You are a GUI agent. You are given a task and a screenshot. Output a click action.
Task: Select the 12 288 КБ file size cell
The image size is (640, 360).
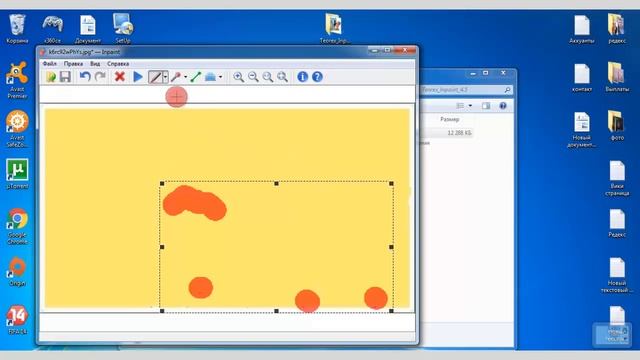(x=459, y=133)
